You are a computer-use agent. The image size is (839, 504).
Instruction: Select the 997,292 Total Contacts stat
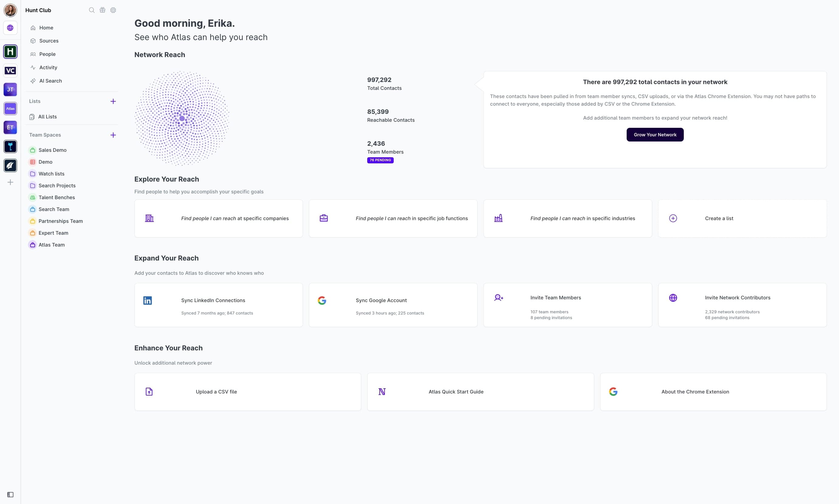[x=384, y=84]
